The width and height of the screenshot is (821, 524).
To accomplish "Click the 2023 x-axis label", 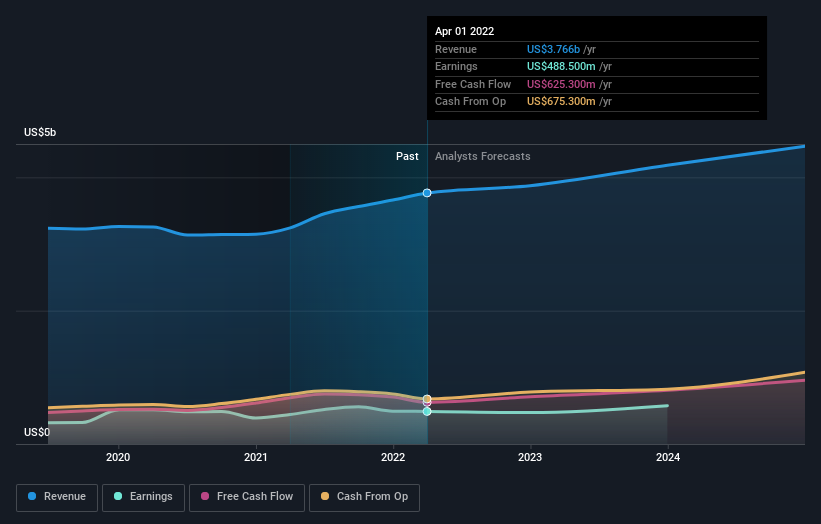I will [530, 458].
